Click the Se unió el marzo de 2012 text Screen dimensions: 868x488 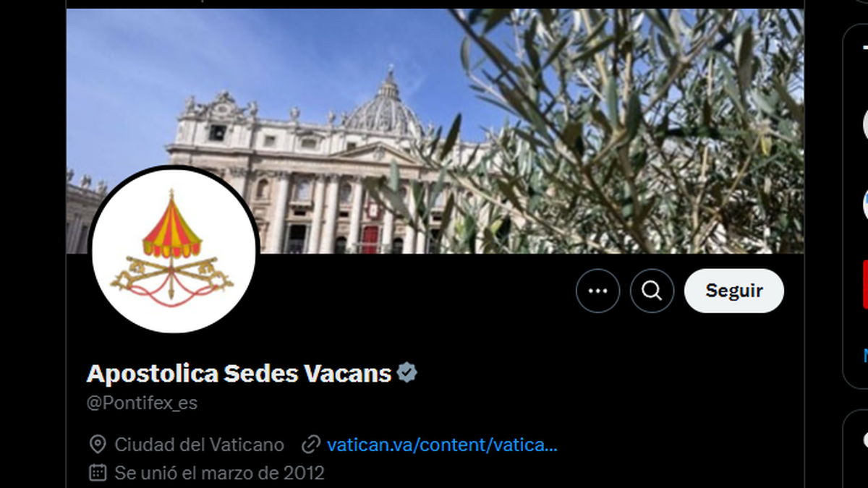tap(219, 473)
